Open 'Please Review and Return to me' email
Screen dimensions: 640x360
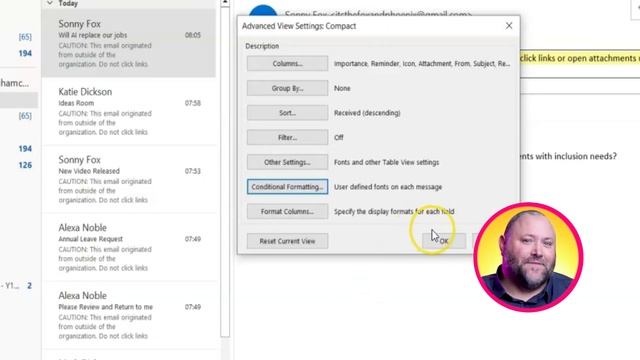click(129, 315)
